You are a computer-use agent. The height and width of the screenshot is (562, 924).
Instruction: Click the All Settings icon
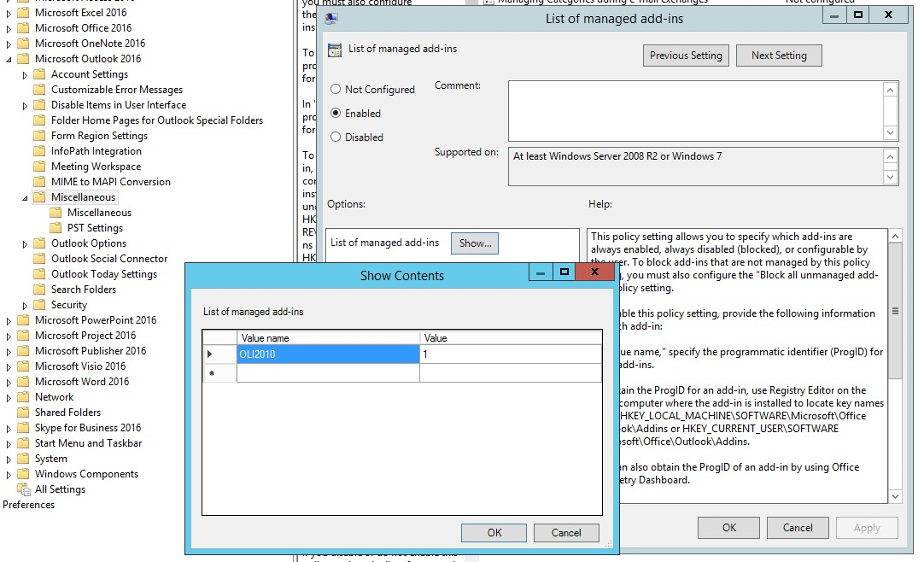click(24, 489)
